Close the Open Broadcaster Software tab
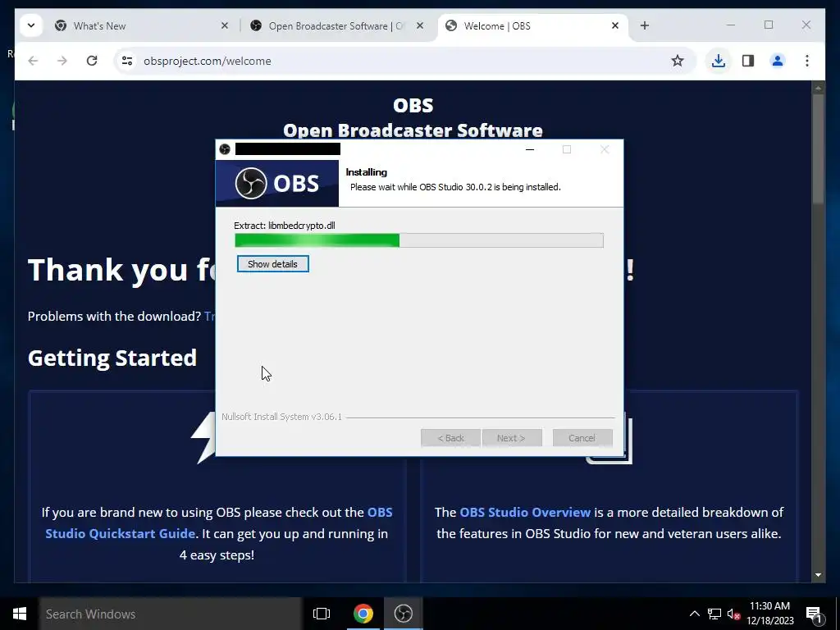840x630 pixels. pos(420,25)
